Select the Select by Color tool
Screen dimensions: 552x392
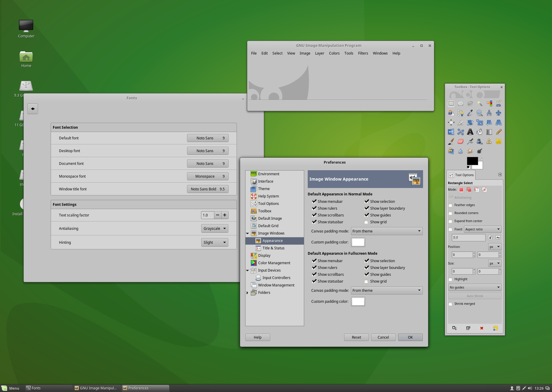[489, 103]
